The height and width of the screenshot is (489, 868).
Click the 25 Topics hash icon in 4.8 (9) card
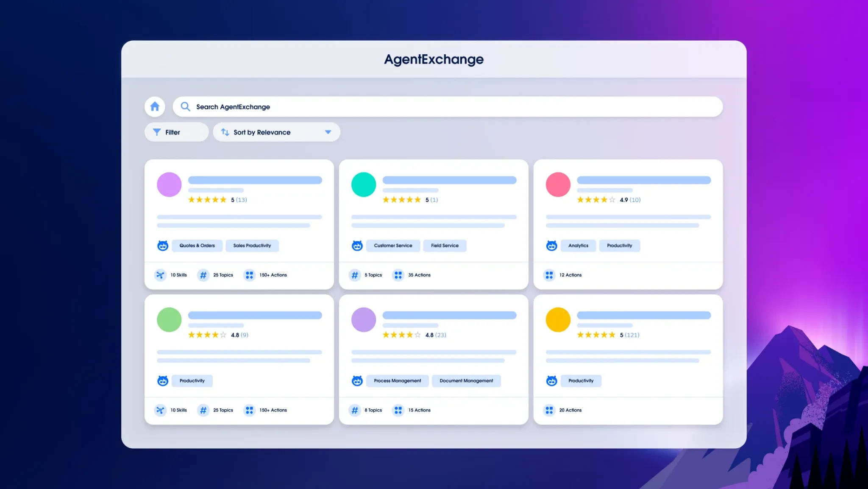203,410
